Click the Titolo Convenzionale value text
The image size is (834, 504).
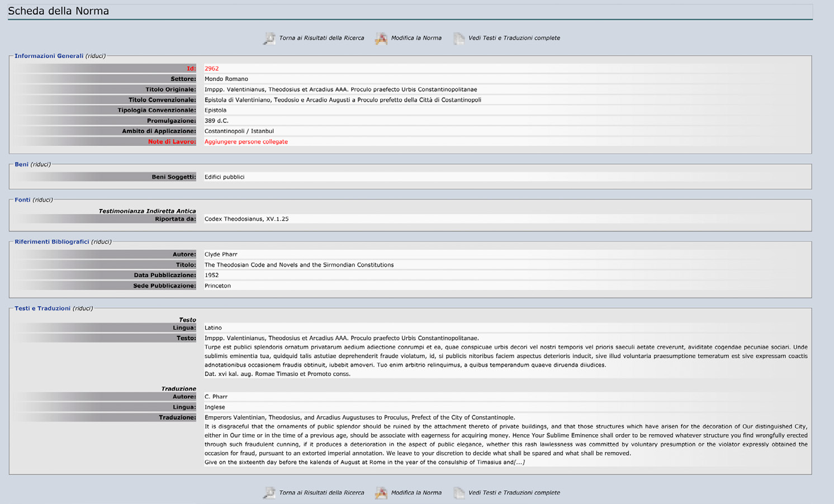pos(343,100)
